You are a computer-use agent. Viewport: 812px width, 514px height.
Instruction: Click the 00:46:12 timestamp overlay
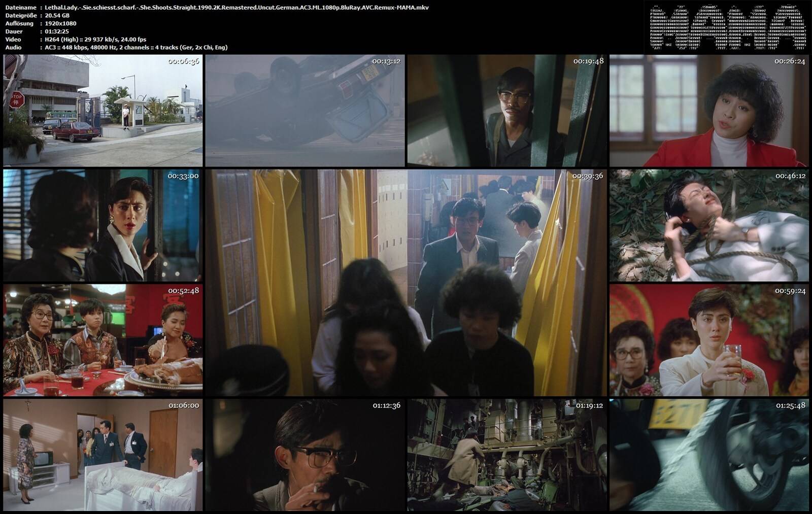point(791,176)
